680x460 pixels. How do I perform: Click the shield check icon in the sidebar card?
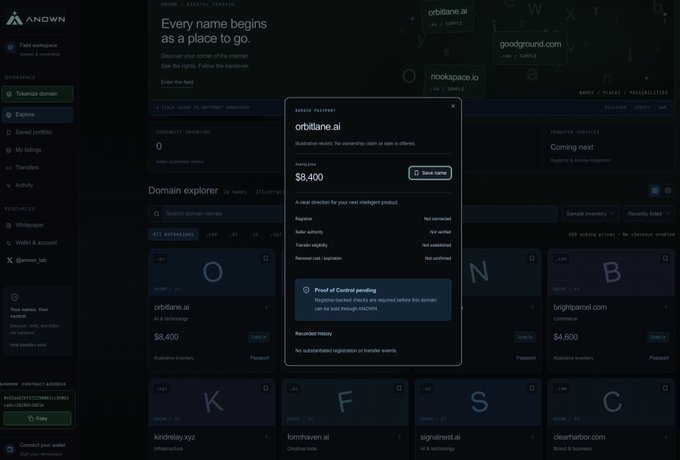pos(14,297)
